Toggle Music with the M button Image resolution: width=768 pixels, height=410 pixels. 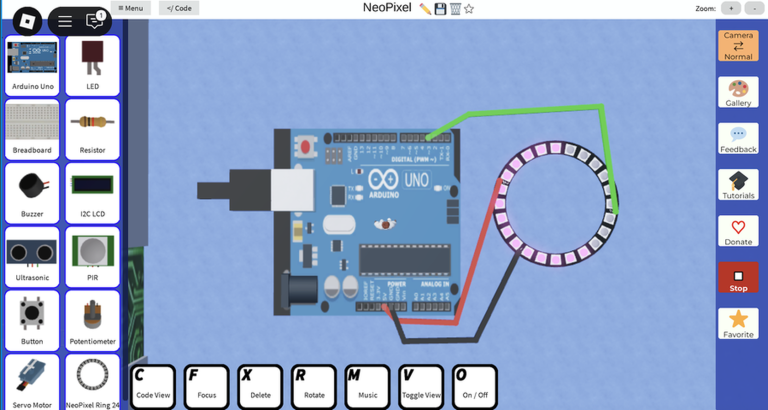coord(367,387)
